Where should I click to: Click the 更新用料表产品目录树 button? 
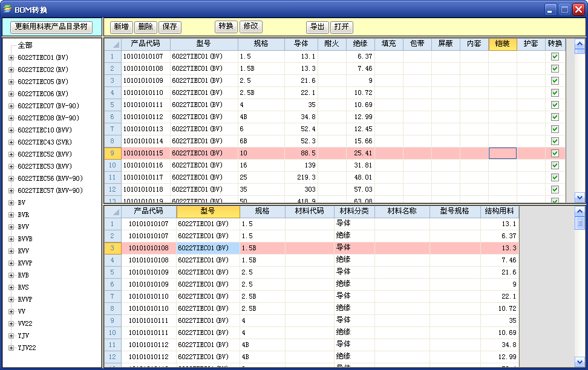[51, 27]
